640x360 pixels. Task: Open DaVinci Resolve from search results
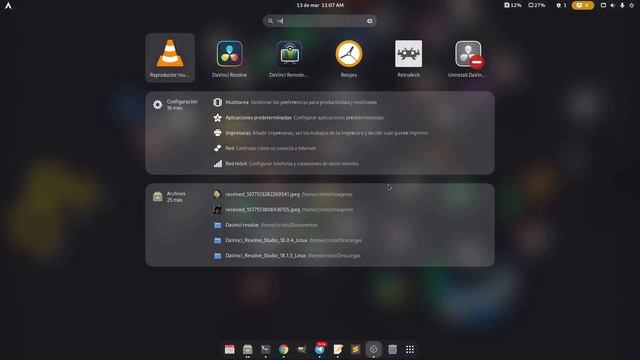coord(229,58)
